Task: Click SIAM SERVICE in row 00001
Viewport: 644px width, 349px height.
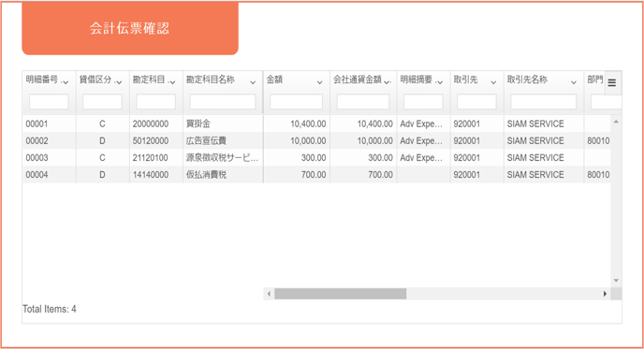Action: coord(535,124)
